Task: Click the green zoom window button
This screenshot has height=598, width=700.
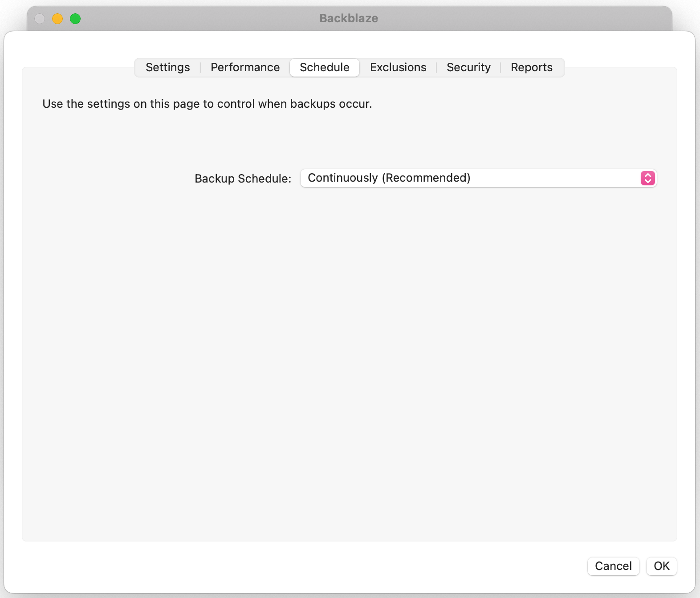Action: click(75, 19)
